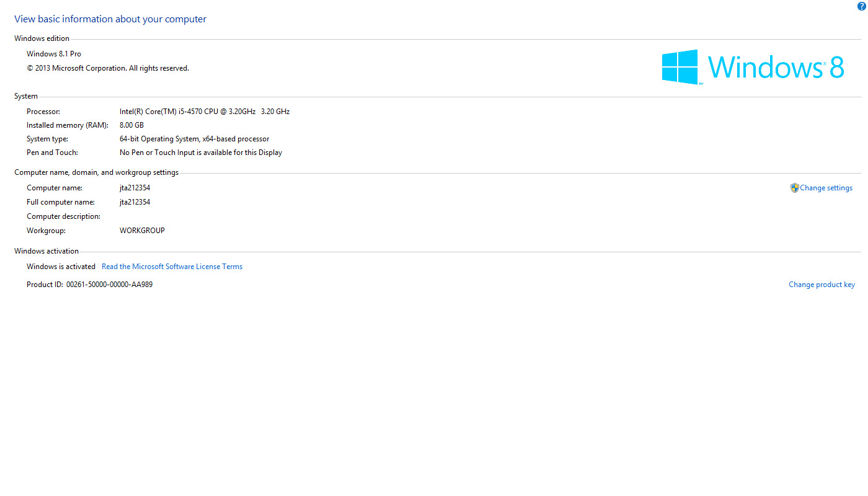Image resolution: width=868 pixels, height=496 pixels.
Task: Click the Computer description: label
Action: coord(63,216)
